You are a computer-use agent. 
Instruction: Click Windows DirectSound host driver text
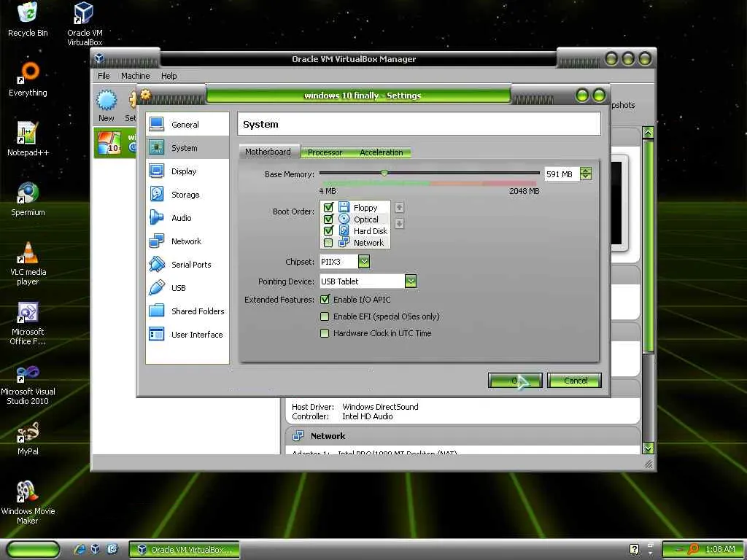380,407
